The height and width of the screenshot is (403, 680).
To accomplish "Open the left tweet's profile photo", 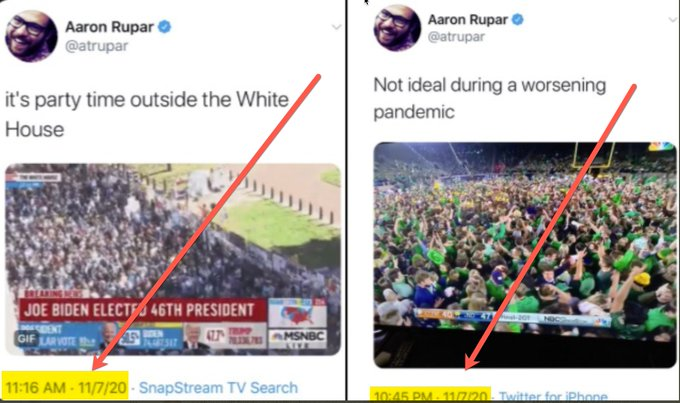I will coord(31,36).
